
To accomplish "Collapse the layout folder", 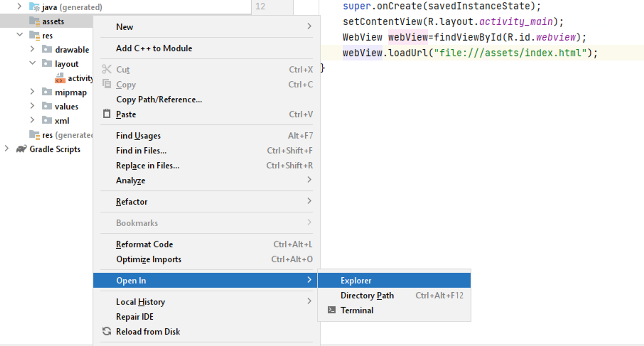I will 32,64.
